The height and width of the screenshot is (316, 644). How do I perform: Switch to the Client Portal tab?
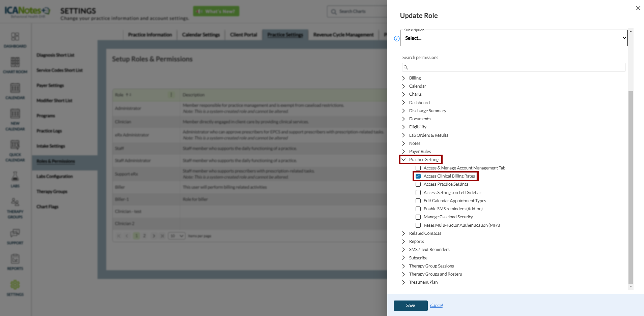243,35
